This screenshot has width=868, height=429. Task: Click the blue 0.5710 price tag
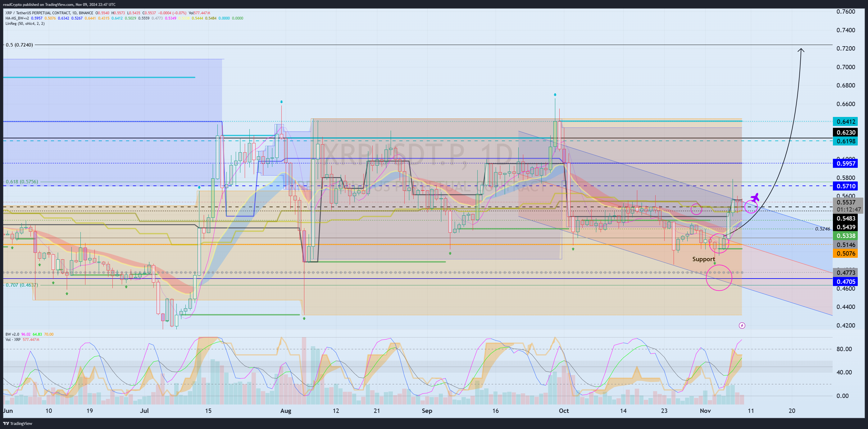846,186
